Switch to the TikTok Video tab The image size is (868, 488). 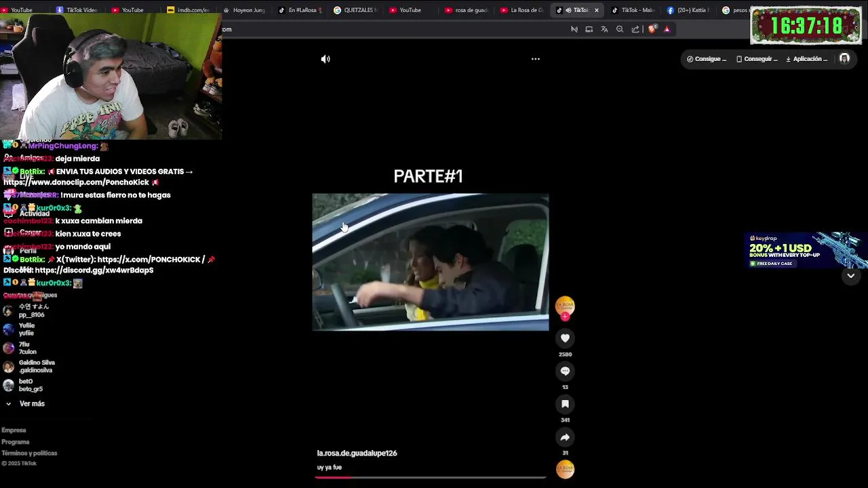[x=77, y=10]
